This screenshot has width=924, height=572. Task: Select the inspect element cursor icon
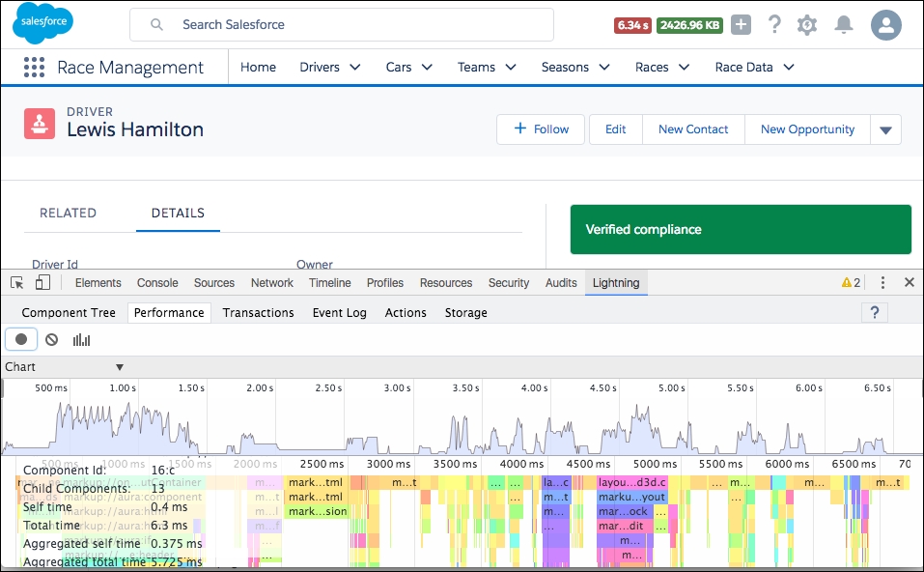[x=17, y=283]
